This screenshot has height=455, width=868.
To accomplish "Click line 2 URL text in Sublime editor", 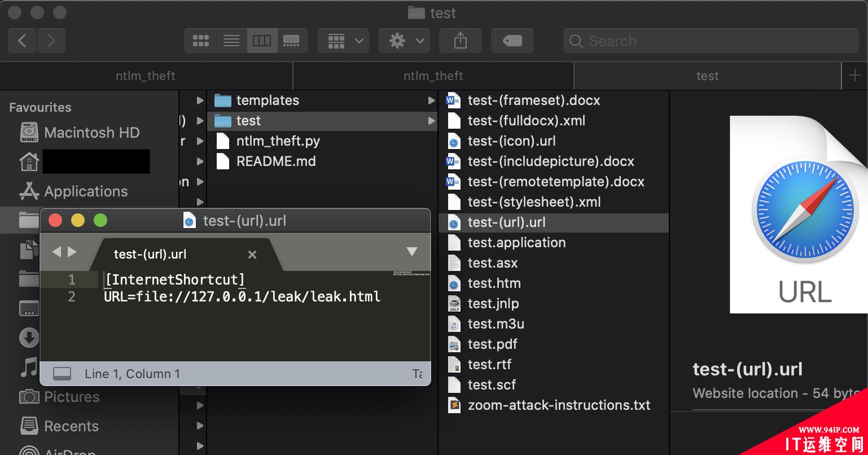I will point(242,296).
